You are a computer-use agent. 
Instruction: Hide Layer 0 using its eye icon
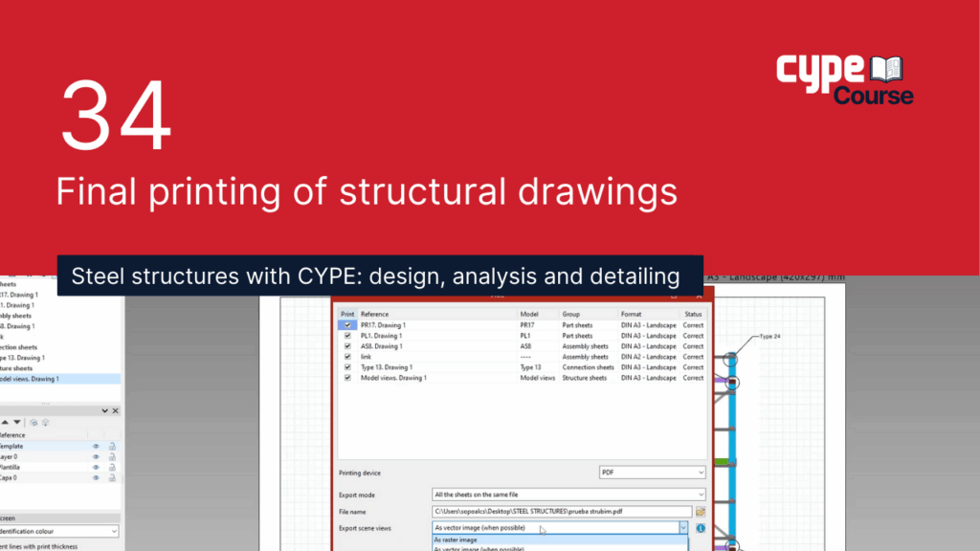pyautogui.click(x=96, y=456)
